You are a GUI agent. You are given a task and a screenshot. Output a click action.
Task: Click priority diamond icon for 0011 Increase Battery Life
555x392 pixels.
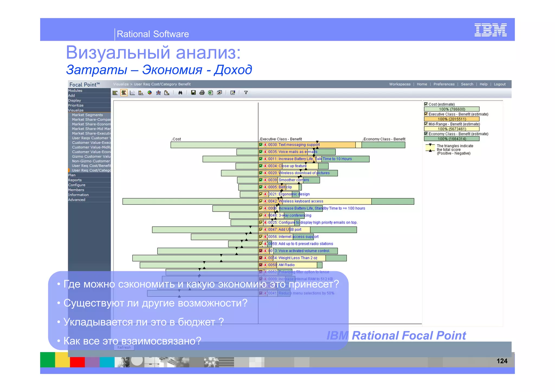[265, 159]
